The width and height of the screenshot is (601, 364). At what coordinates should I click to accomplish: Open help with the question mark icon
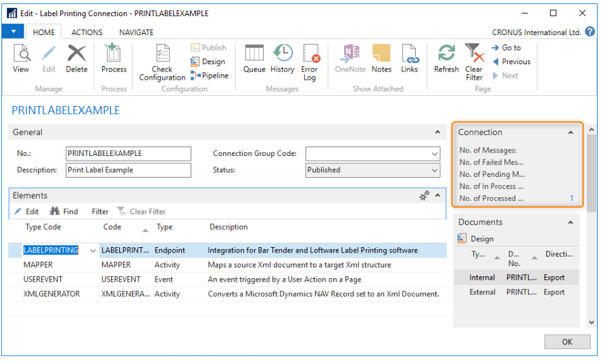click(x=590, y=32)
